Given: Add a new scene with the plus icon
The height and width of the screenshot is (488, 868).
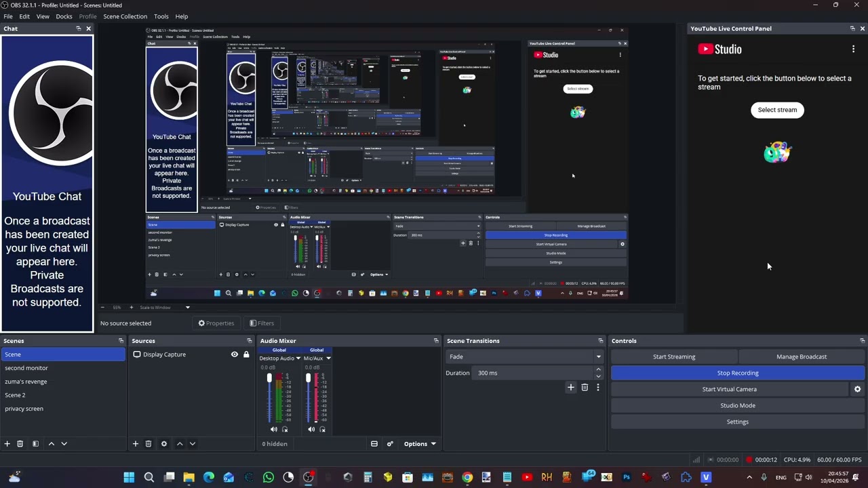Looking at the screenshot, I should [7, 444].
